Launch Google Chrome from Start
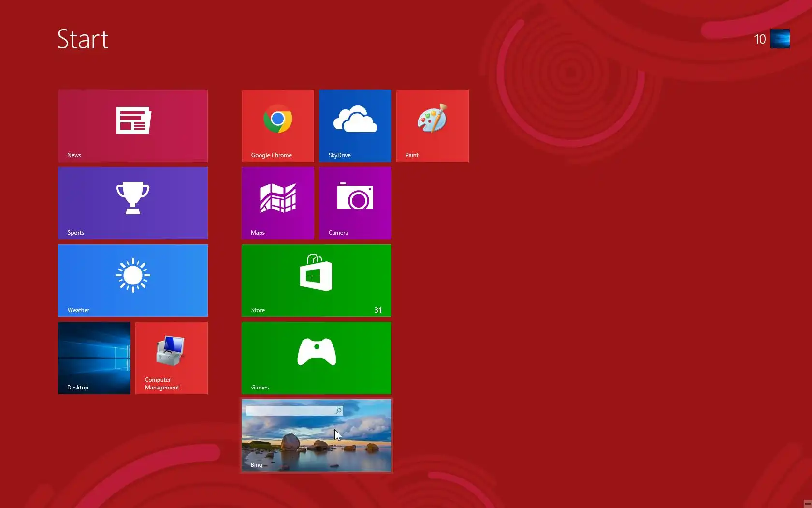The image size is (812, 508). tap(278, 126)
